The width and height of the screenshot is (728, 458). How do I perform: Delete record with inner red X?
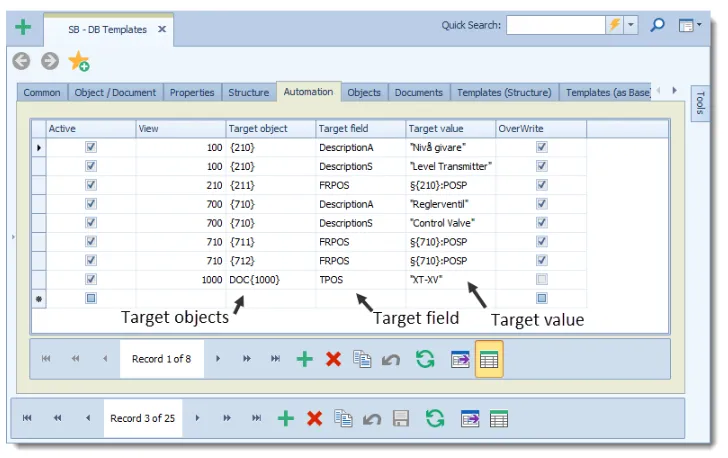pyautogui.click(x=333, y=359)
